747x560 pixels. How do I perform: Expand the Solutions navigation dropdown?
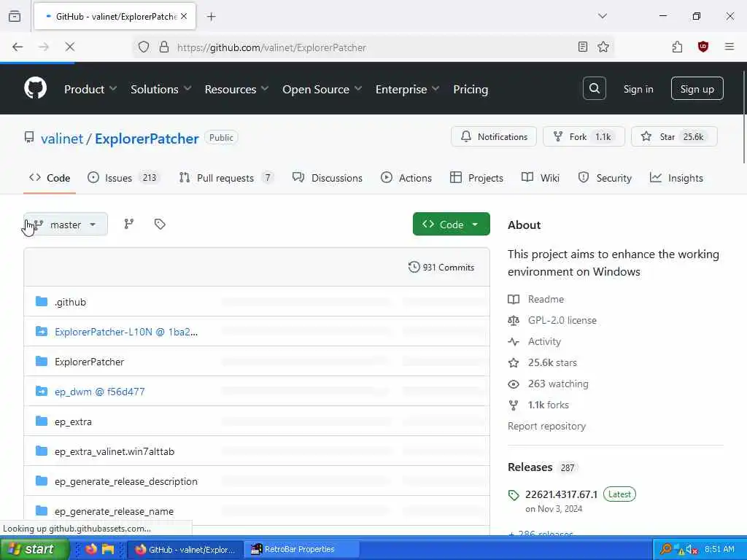click(x=161, y=89)
